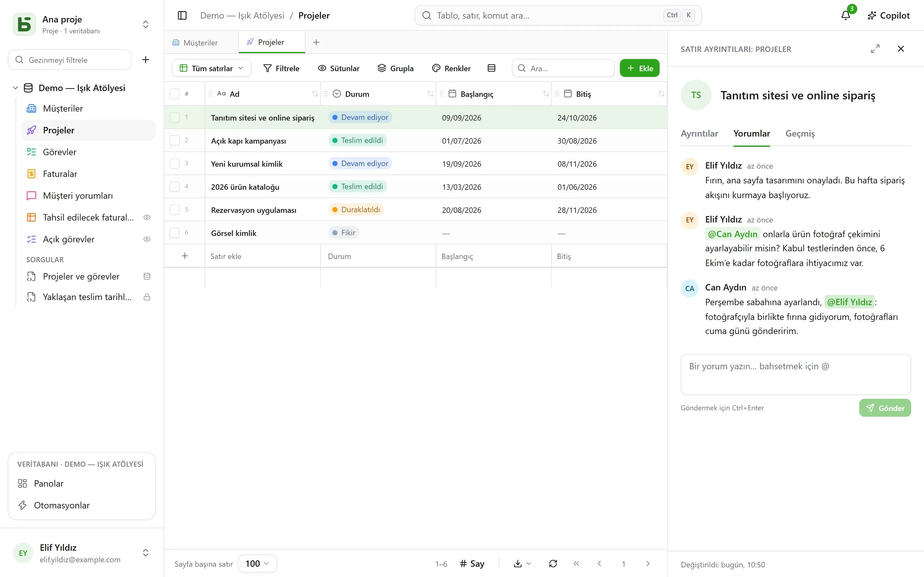Click the refresh icon in the footer
The image size is (924, 577).
(553, 563)
